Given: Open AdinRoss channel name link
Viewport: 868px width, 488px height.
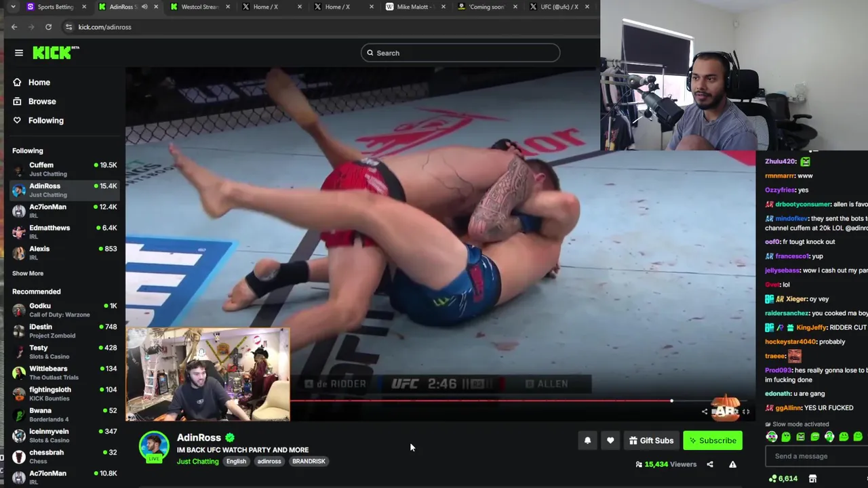Looking at the screenshot, I should [199, 438].
